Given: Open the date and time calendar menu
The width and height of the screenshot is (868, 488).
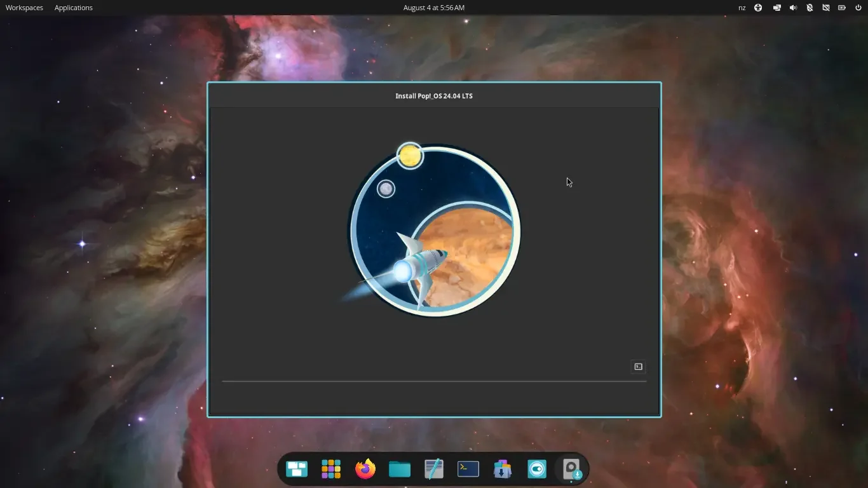Looking at the screenshot, I should (x=434, y=8).
